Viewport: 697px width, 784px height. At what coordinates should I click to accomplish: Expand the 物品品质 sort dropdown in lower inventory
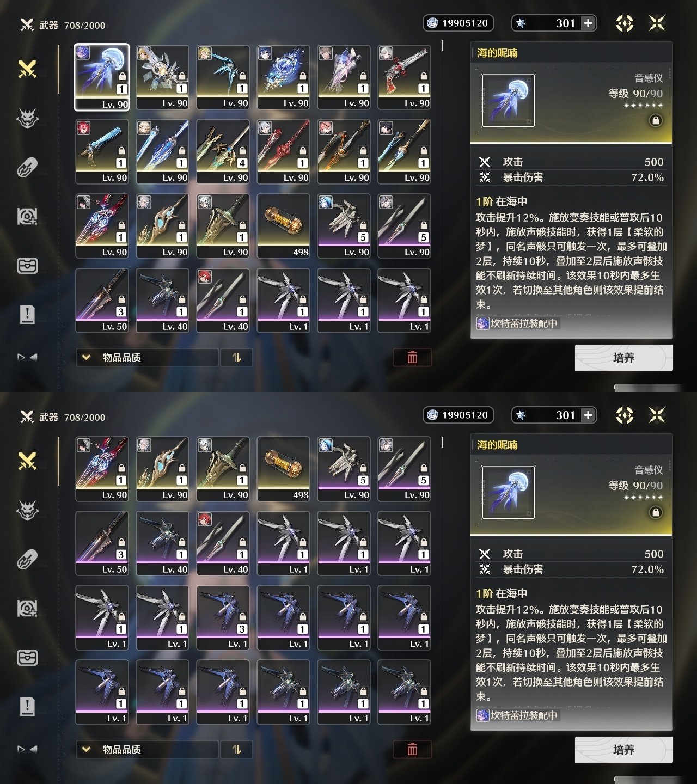pyautogui.click(x=147, y=749)
